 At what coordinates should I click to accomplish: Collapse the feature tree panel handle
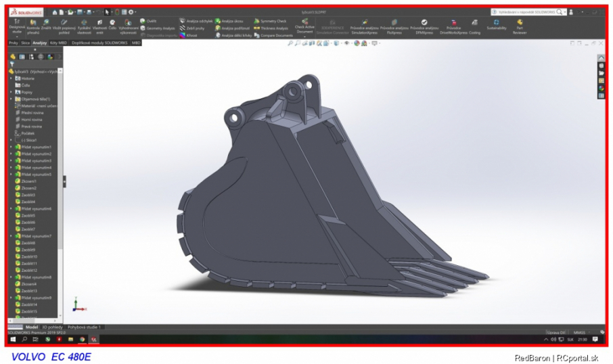point(64,181)
